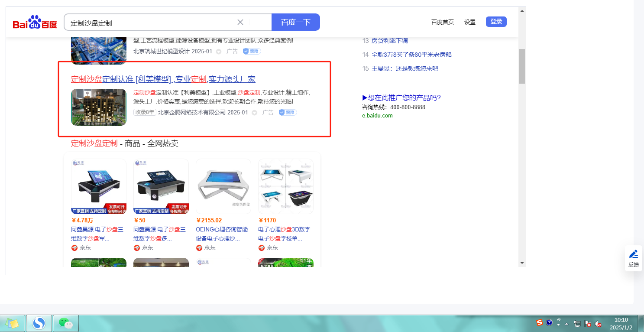
Task: Click the 京东 icon under the ¥50 product
Action: [137, 248]
